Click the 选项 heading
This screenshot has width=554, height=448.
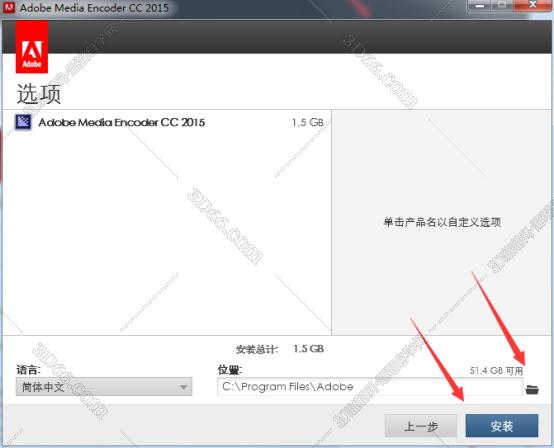39,94
